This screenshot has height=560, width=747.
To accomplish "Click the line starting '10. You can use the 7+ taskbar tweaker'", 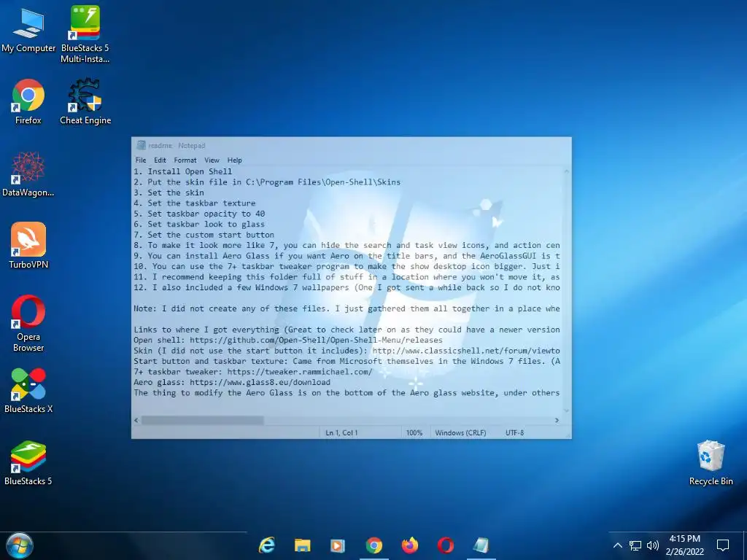I will click(x=347, y=266).
